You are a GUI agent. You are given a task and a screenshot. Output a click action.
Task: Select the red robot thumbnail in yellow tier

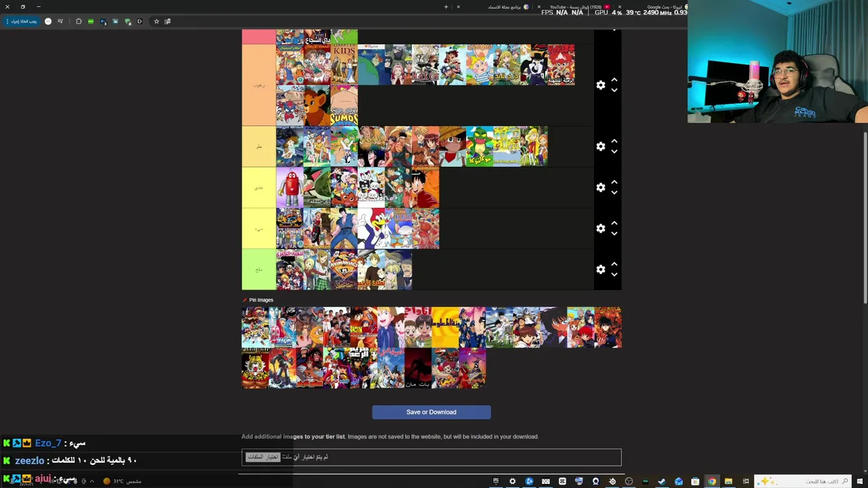290,187
